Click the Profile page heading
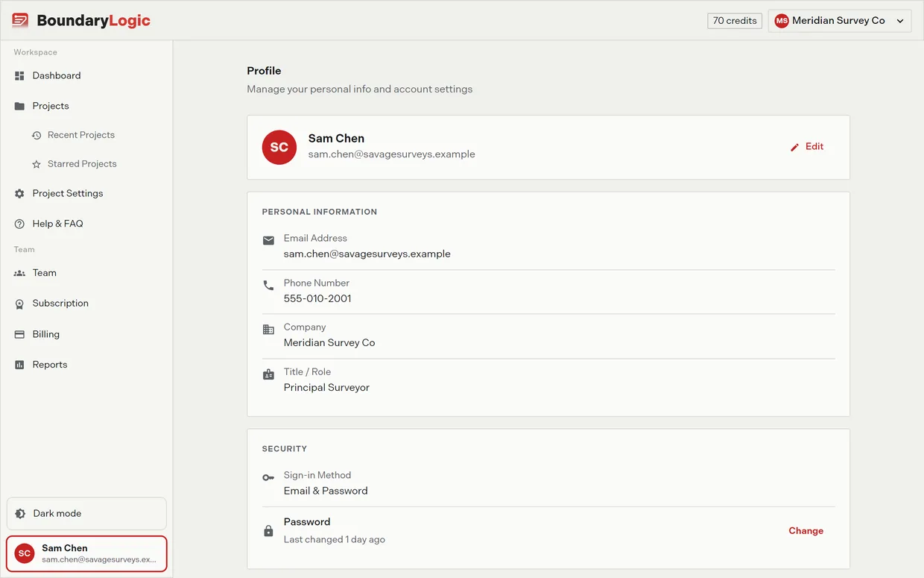This screenshot has height=578, width=924. pos(265,71)
